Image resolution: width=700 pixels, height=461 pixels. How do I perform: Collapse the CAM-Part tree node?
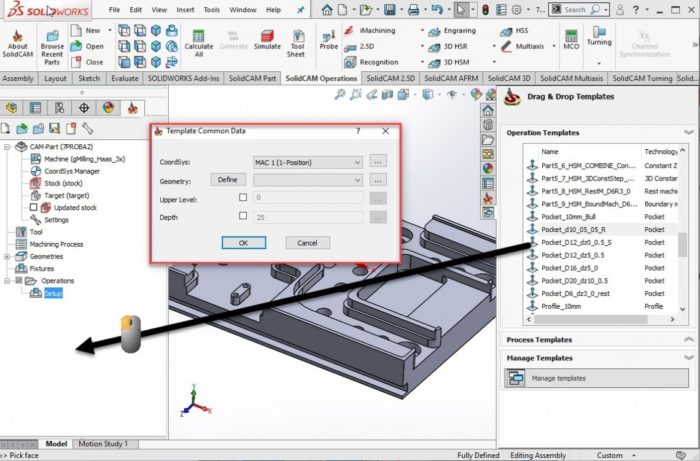click(x=7, y=147)
